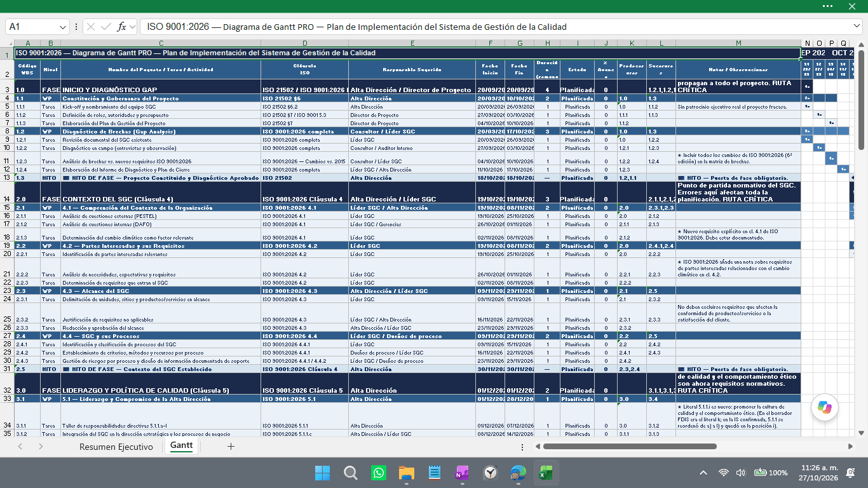Viewport: 868px width, 488px height.
Task: Open File Explorer from the taskbar
Action: coord(406,473)
